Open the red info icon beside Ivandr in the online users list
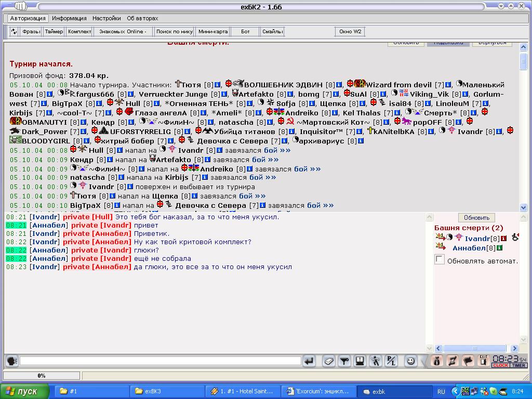 (503, 238)
